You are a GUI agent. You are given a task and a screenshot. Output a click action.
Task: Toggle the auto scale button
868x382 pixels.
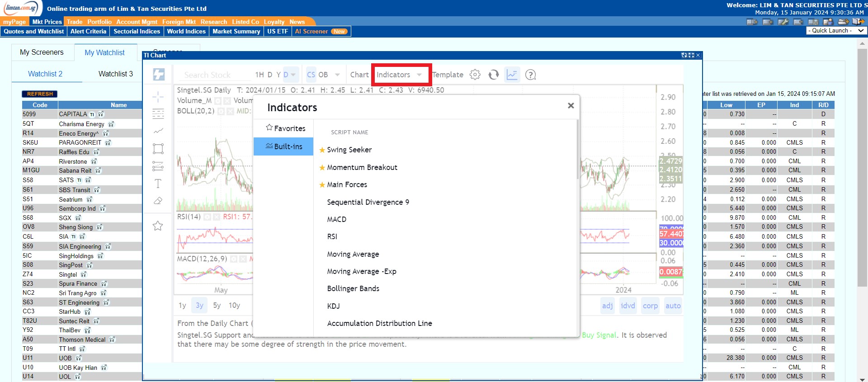click(673, 306)
